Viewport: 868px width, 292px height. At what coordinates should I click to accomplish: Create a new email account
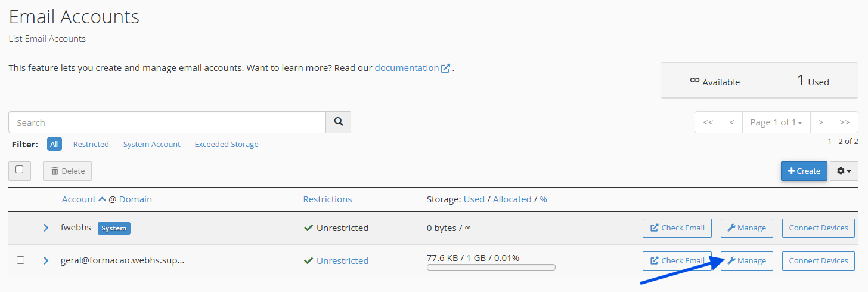pos(804,171)
